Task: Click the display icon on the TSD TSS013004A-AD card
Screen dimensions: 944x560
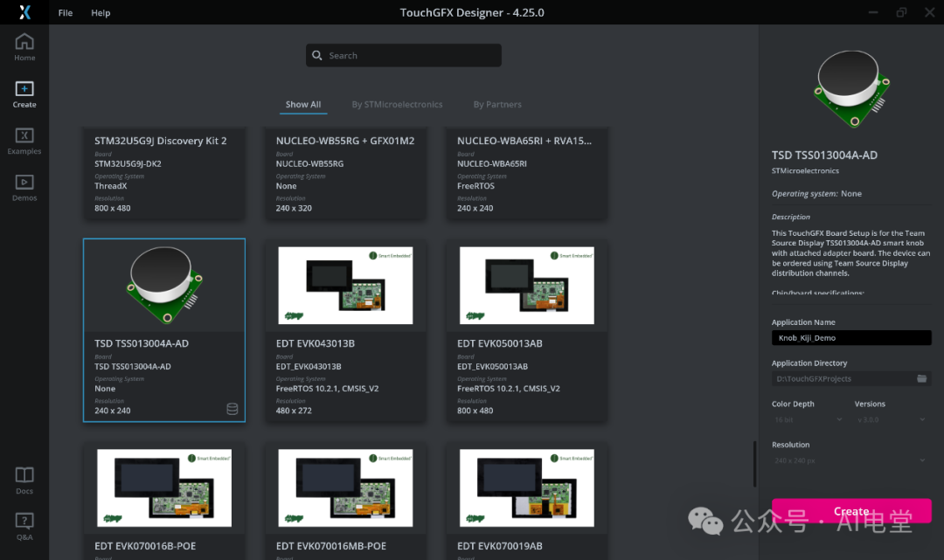Action: [232, 408]
